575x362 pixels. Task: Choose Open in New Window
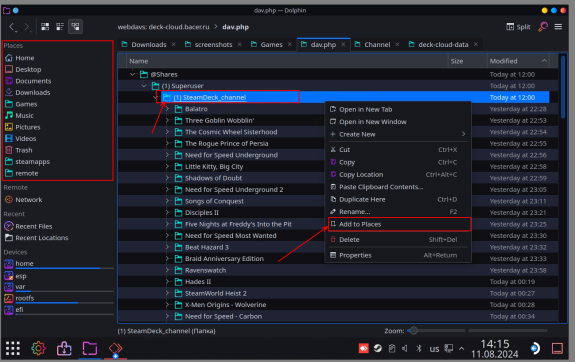coord(398,122)
